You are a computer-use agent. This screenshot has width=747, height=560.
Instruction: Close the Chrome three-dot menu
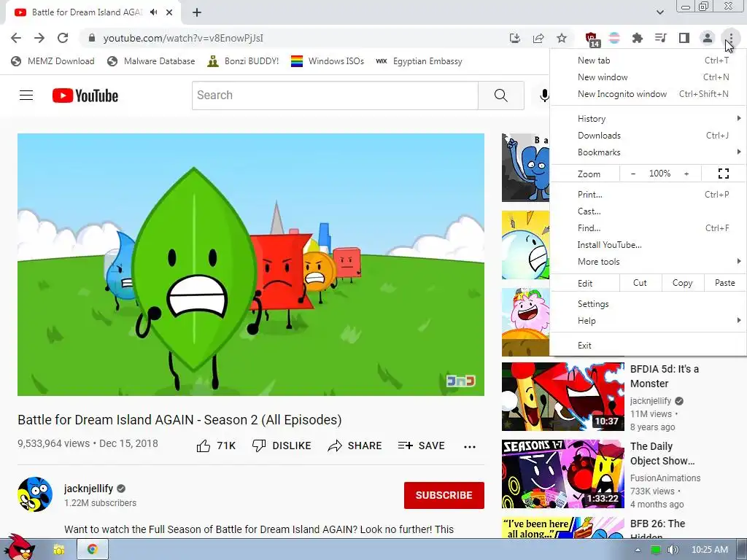[x=731, y=38]
